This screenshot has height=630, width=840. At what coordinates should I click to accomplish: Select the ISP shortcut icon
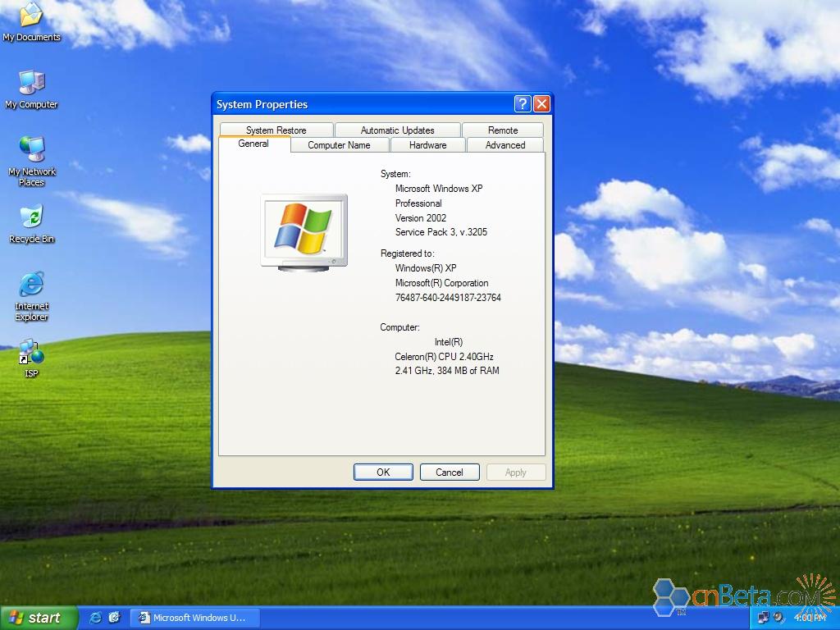(x=31, y=354)
